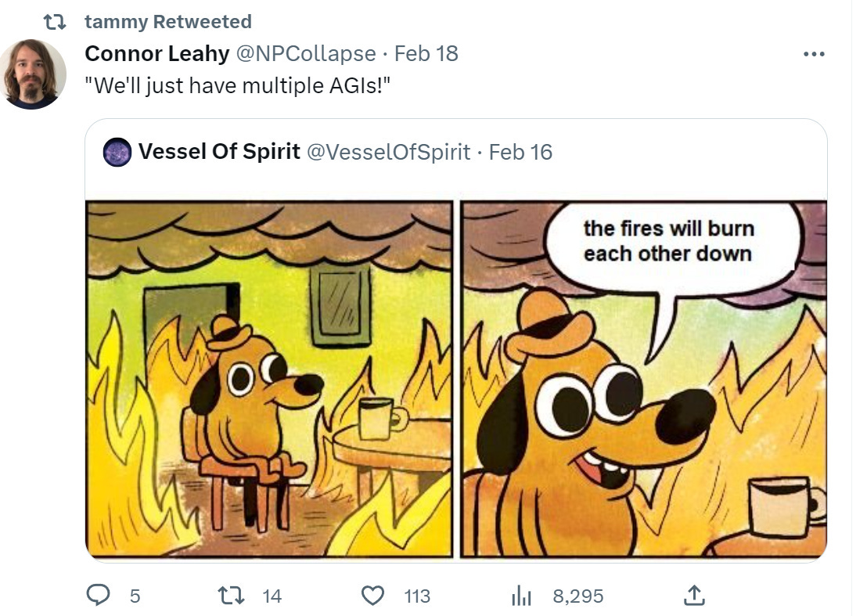867x616 pixels.
Task: Open the Feb 16 quoted tweet timestamp
Action: click(520, 152)
